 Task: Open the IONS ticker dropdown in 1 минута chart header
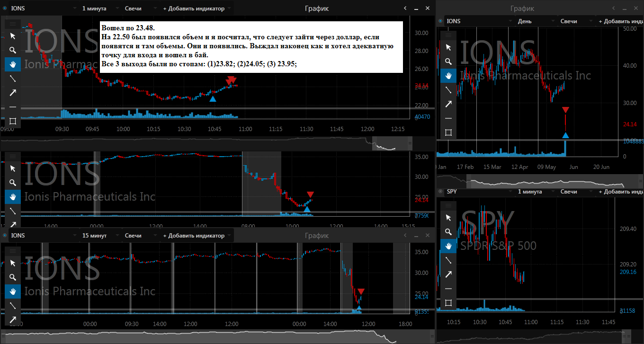click(x=43, y=8)
